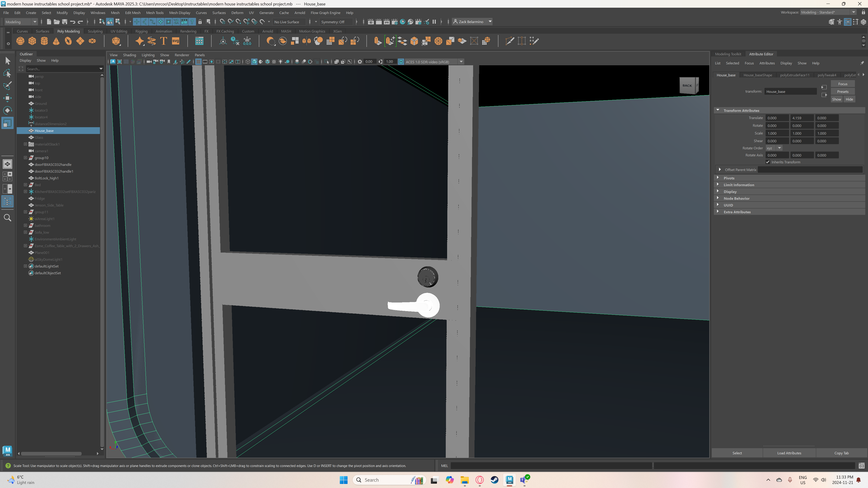Click the Render Current Frame clapper icon
The height and width of the screenshot is (488, 868).
point(378,22)
